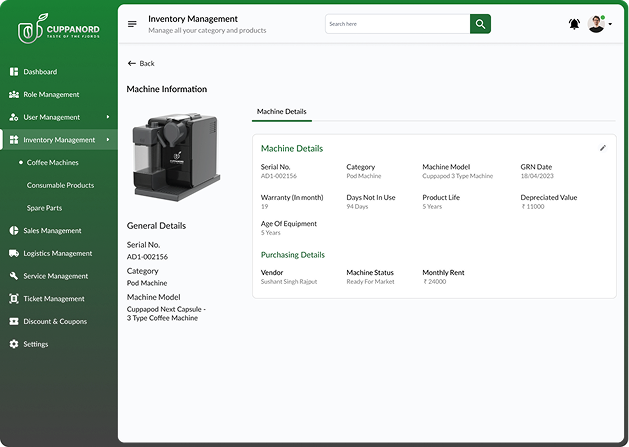Image resolution: width=629 pixels, height=447 pixels.
Task: Click Warranty value 19
Action: tap(264, 207)
